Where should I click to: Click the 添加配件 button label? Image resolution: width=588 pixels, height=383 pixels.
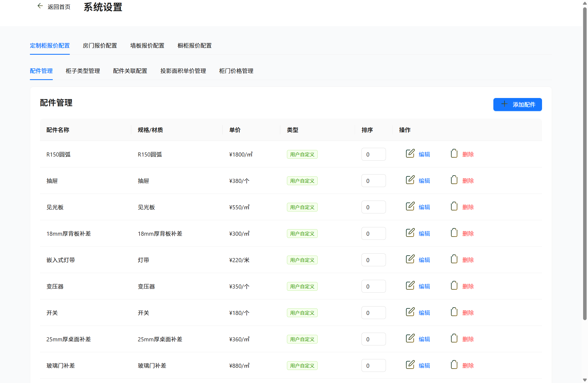point(524,105)
